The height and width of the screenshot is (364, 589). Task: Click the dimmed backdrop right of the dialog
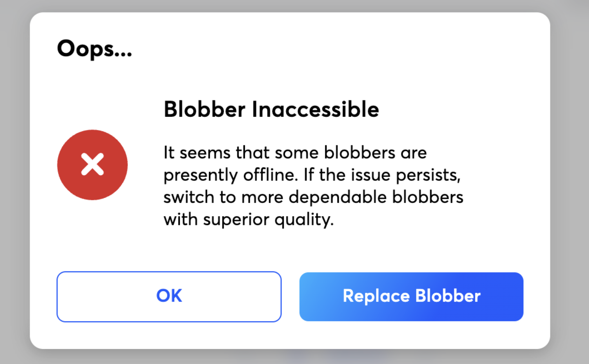pyautogui.click(x=570, y=181)
